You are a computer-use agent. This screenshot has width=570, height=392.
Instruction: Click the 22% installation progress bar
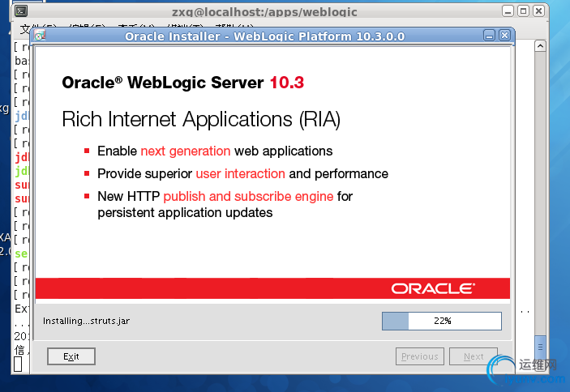pos(442,321)
